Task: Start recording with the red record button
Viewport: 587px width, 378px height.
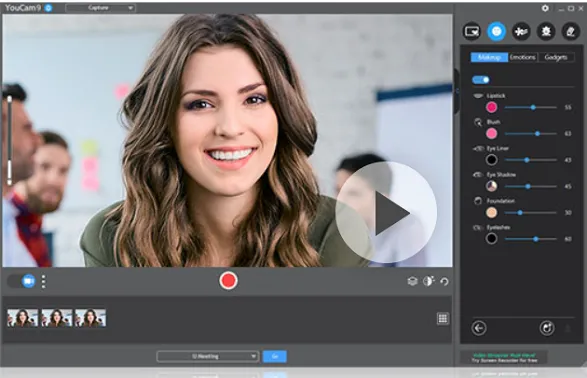Action: coord(228,281)
